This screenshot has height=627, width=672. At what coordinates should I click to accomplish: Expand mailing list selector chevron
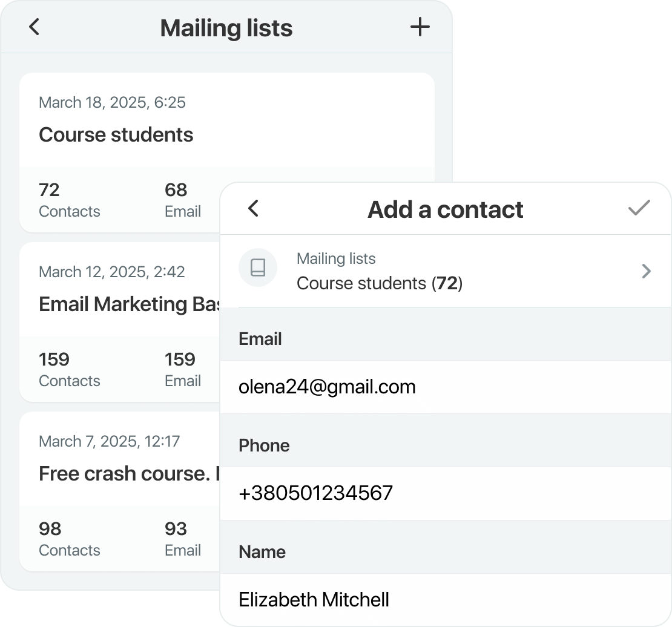pyautogui.click(x=646, y=271)
